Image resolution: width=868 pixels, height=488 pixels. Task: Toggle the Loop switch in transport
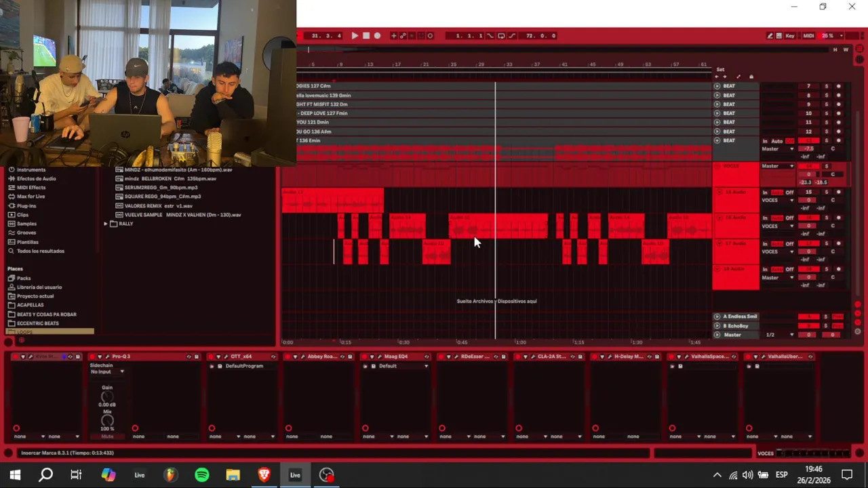tap(501, 36)
